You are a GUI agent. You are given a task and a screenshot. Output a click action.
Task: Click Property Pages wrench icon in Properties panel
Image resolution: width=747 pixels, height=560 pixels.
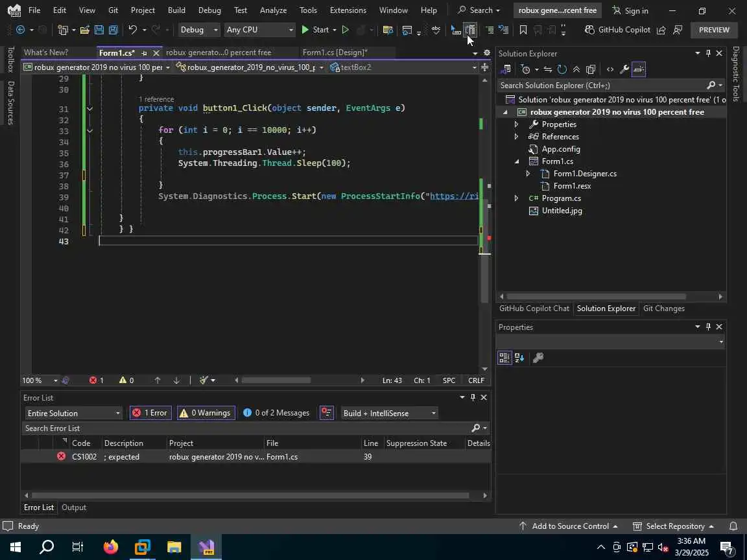(x=538, y=358)
